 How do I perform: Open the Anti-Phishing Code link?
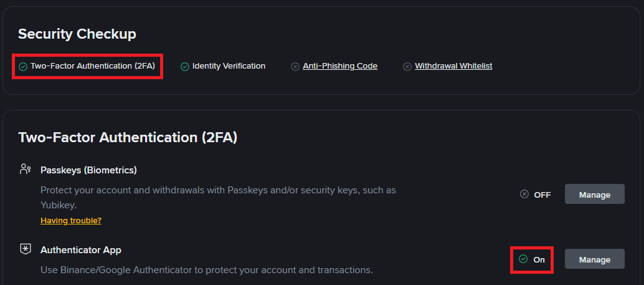point(340,66)
